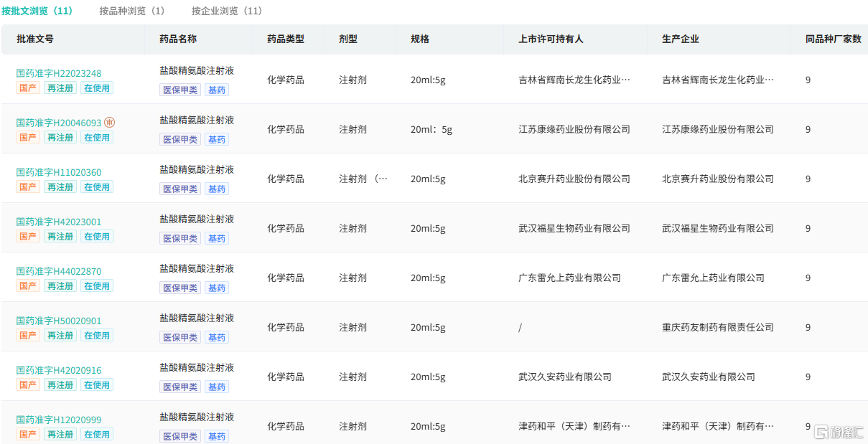Switch to 按品种浏览（1）tab

132,11
